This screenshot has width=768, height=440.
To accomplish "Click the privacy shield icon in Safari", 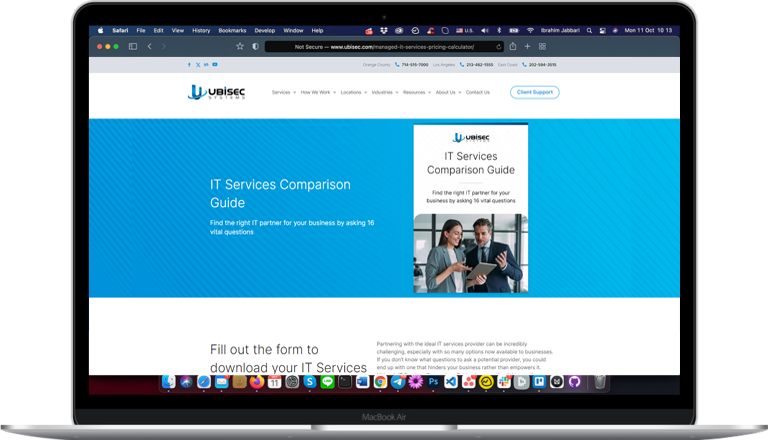I will pyautogui.click(x=255, y=47).
